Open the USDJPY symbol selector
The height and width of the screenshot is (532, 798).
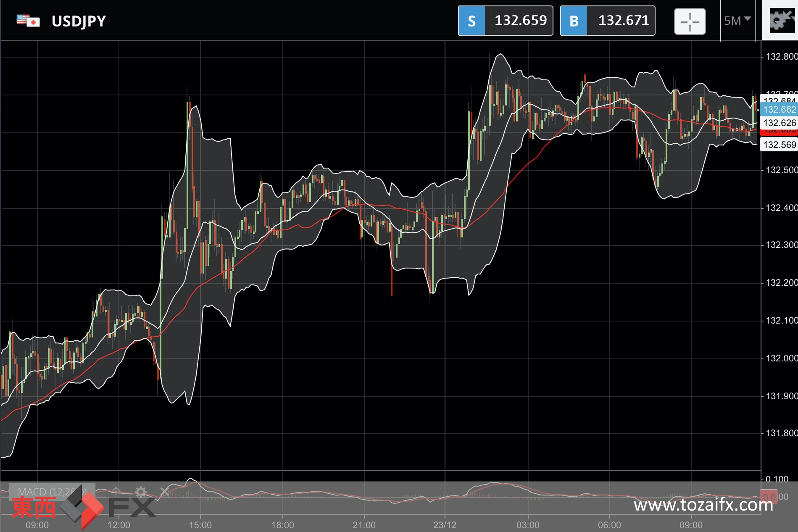(x=79, y=21)
